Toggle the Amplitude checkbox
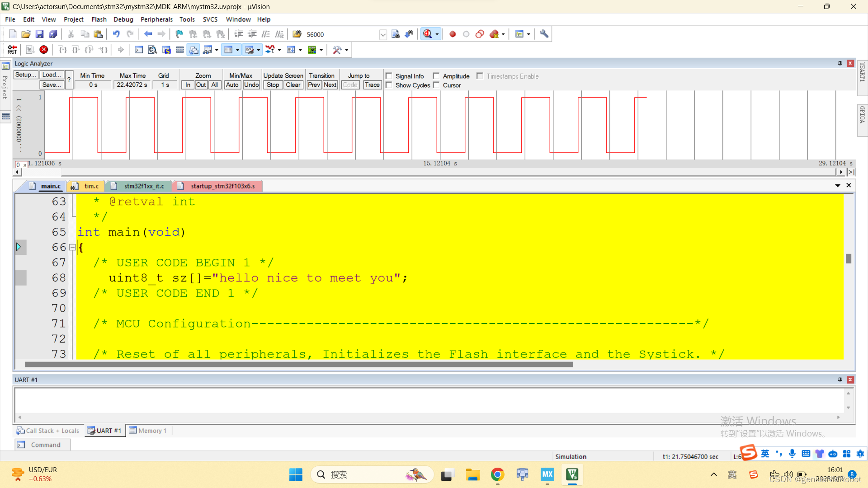 point(436,75)
